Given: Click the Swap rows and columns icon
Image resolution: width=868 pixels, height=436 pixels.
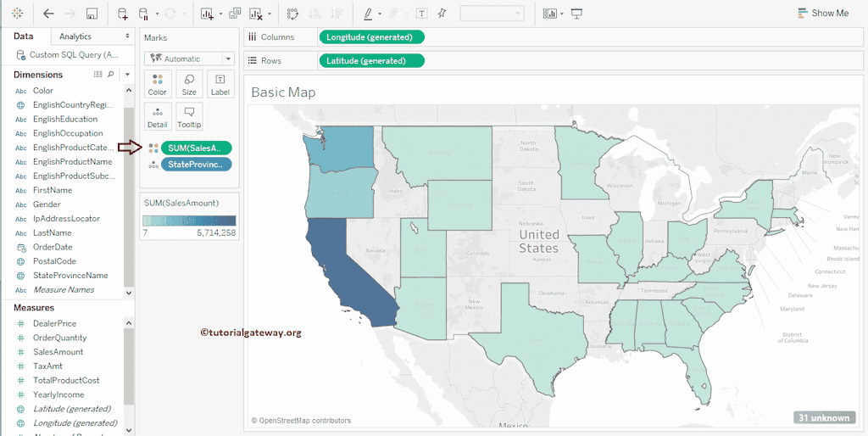Looking at the screenshot, I should [292, 14].
